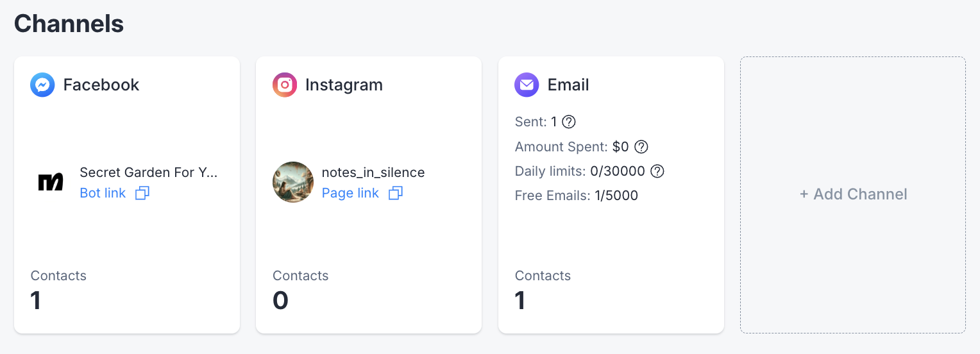Click the Instagram channel logo icon
Screen dimensions: 980x354
(285, 85)
